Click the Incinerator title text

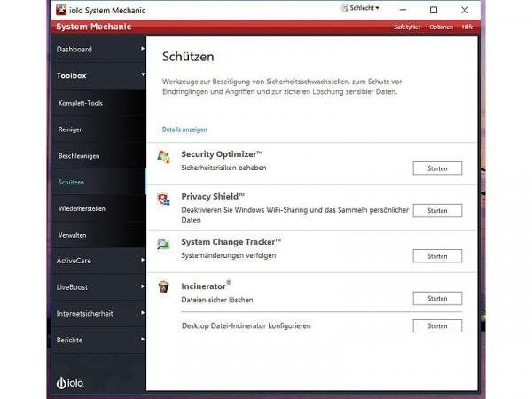[x=206, y=286]
